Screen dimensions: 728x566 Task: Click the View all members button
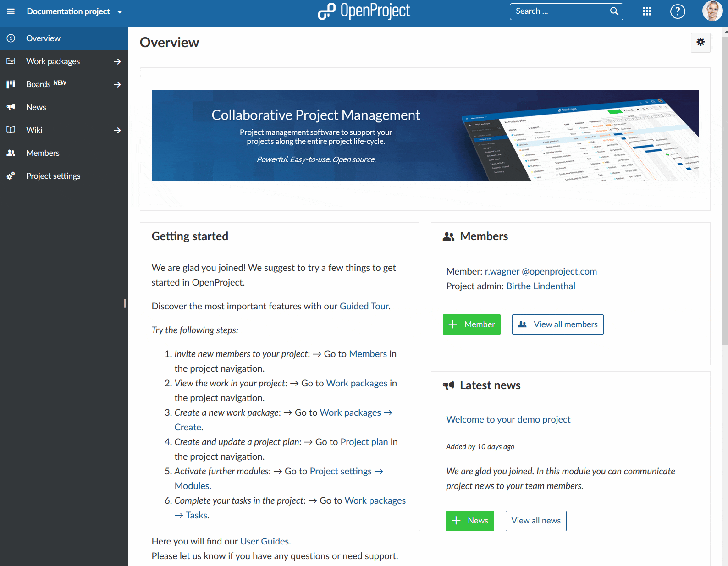click(x=557, y=324)
